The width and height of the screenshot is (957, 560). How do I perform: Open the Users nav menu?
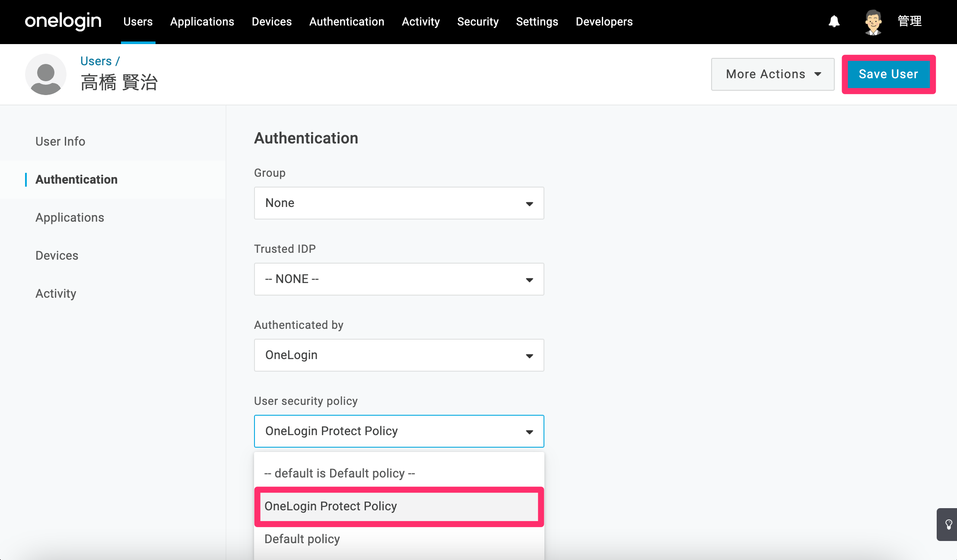coord(138,22)
